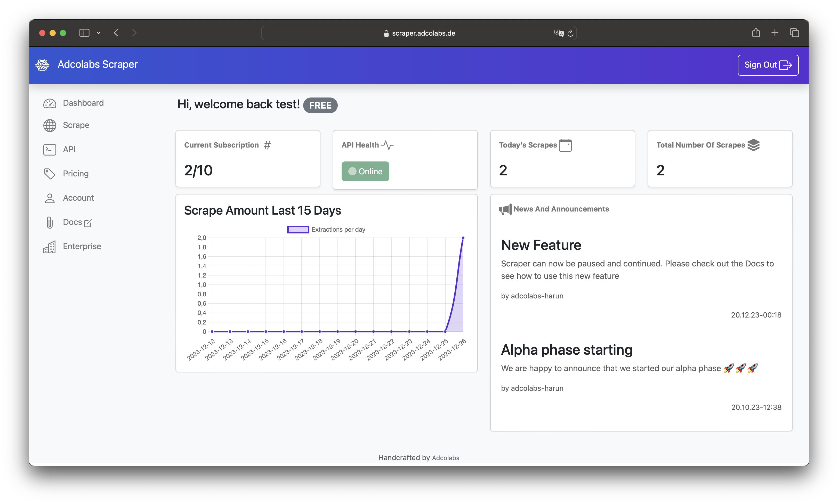Click the Account person icon

coord(50,198)
